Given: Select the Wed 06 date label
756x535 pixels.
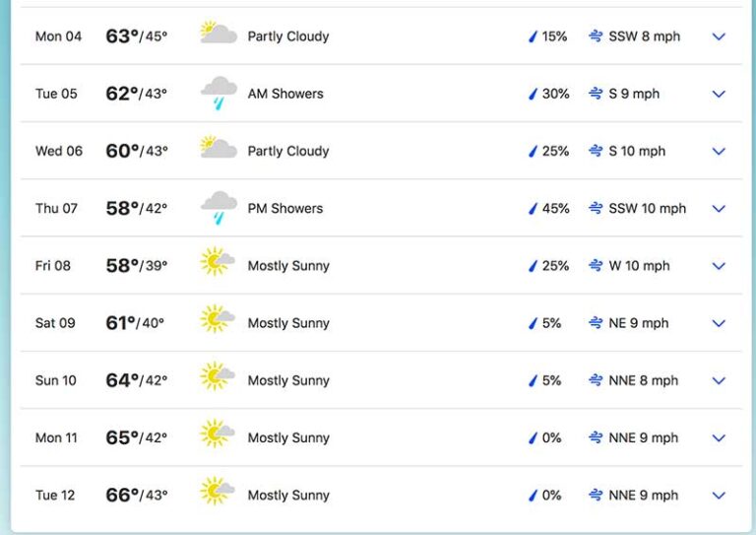Looking at the screenshot, I should pos(59,152).
